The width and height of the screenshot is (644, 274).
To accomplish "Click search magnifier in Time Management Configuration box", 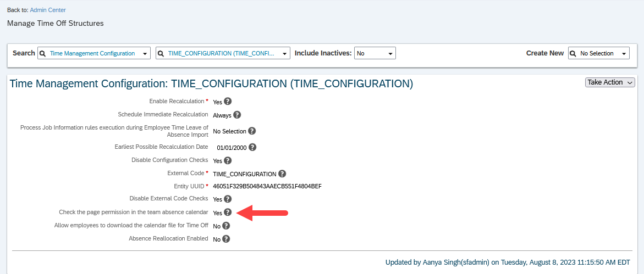I will tap(43, 53).
